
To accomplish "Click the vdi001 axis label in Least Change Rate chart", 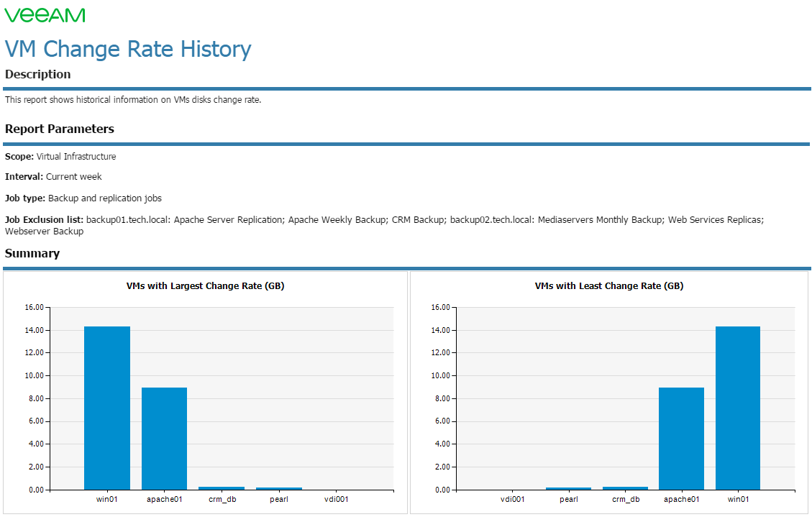I will pyautogui.click(x=513, y=500).
